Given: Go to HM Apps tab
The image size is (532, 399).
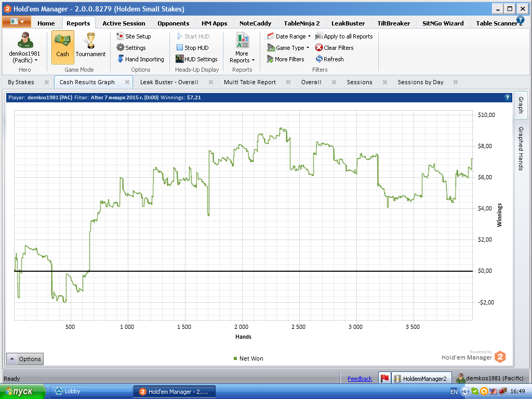Looking at the screenshot, I should (x=215, y=23).
